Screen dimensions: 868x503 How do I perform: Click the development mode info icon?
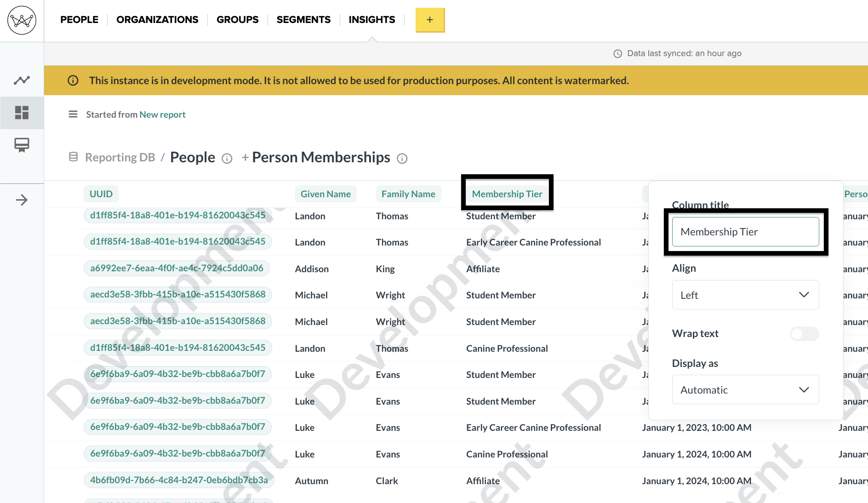tap(73, 80)
